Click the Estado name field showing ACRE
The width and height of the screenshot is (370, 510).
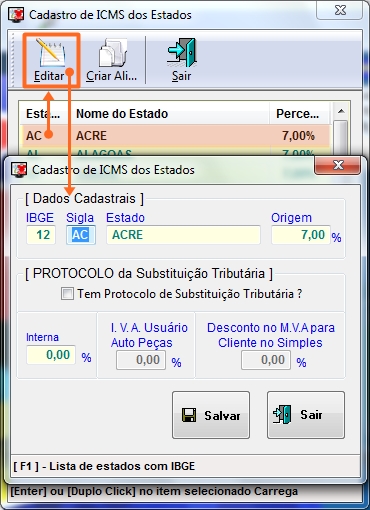click(x=183, y=235)
